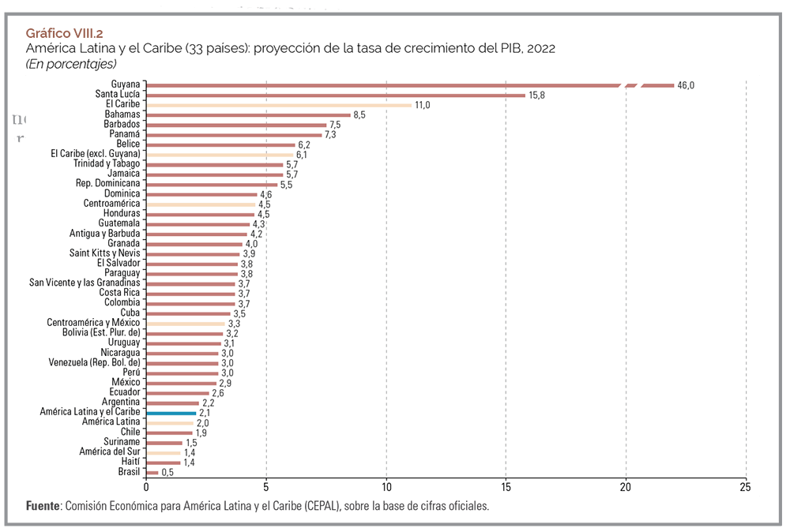
Task: Click the Fuente source note below chart
Action: [258, 506]
